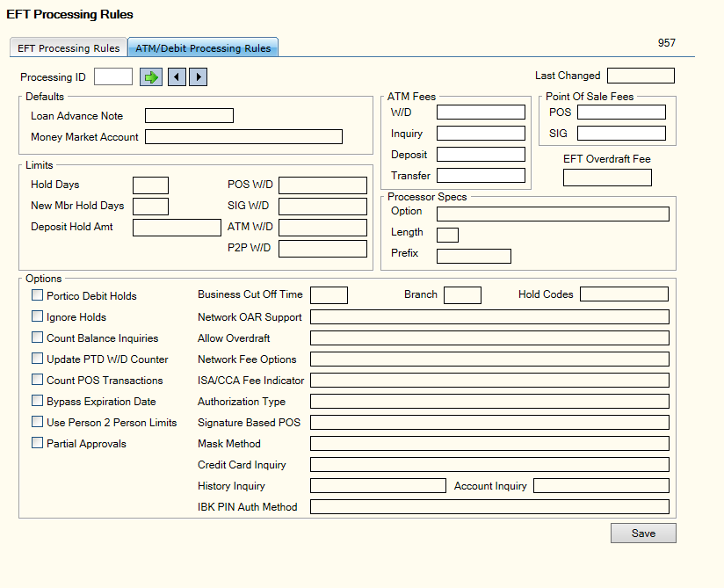Check Bypass Expiration Date option
724x588 pixels.
tap(38, 401)
